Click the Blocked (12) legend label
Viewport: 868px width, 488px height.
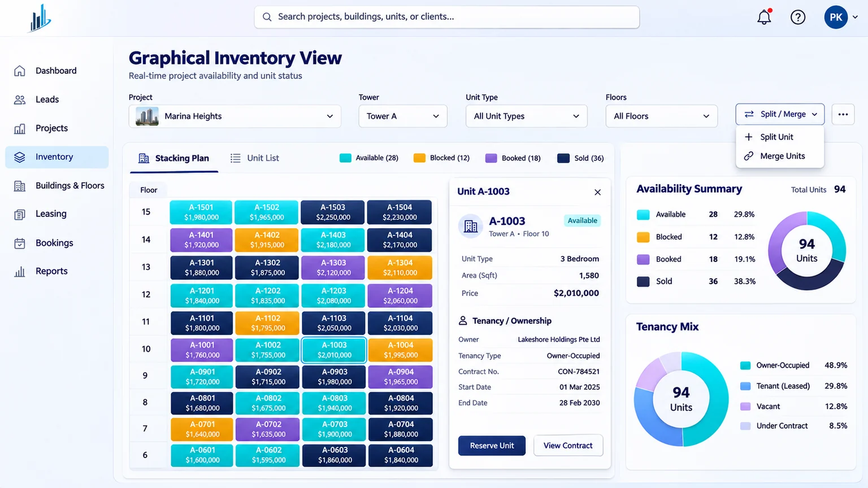[449, 158]
